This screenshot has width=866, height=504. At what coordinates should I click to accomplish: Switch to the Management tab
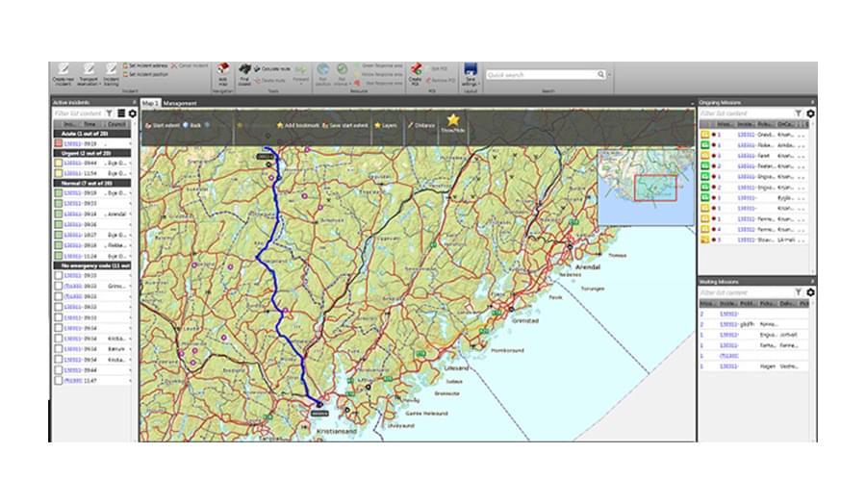[x=180, y=103]
